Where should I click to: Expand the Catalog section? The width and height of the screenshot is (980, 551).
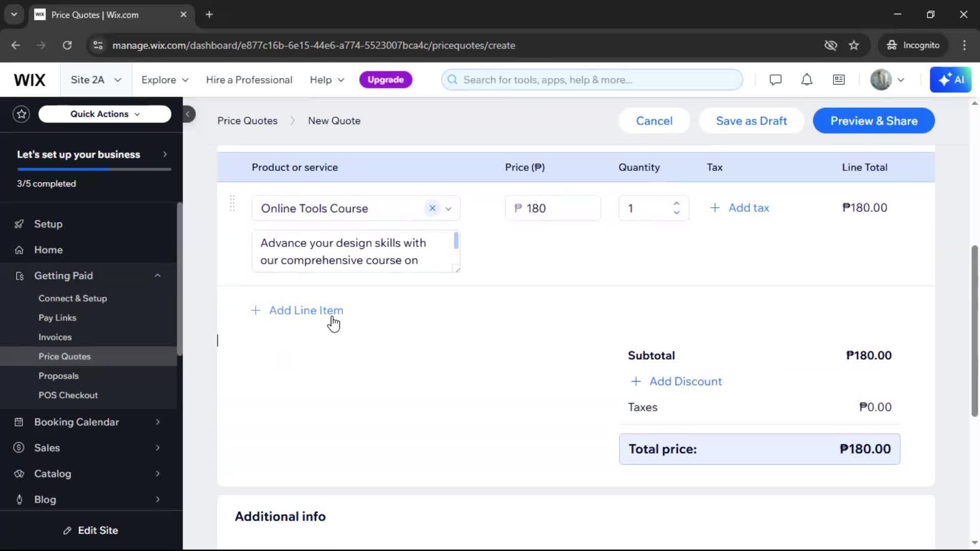coord(158,474)
